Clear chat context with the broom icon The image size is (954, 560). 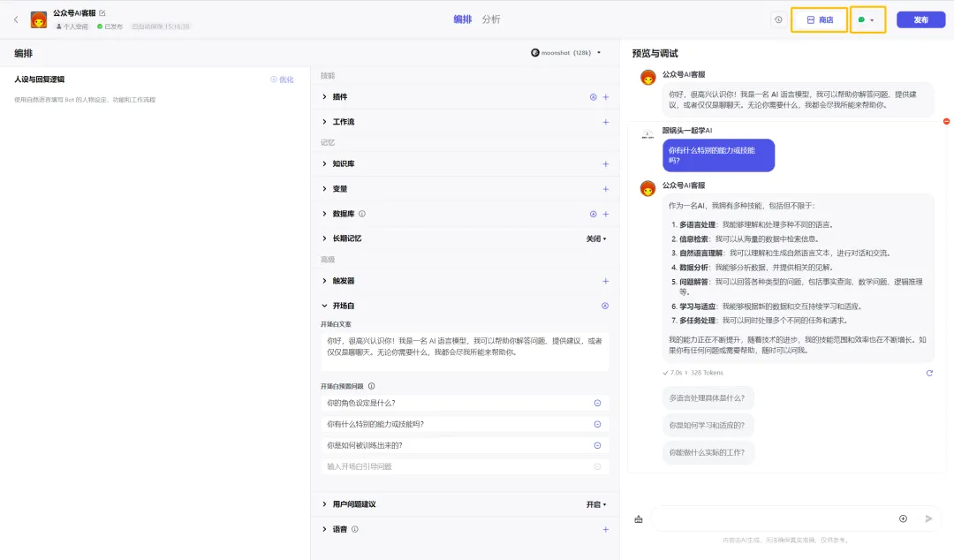[639, 519]
